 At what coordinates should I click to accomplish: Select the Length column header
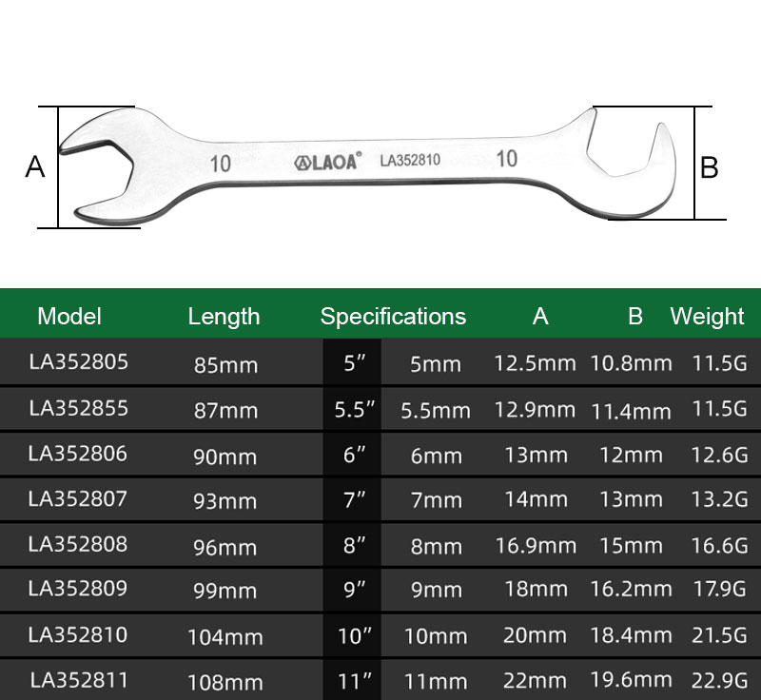tap(224, 317)
